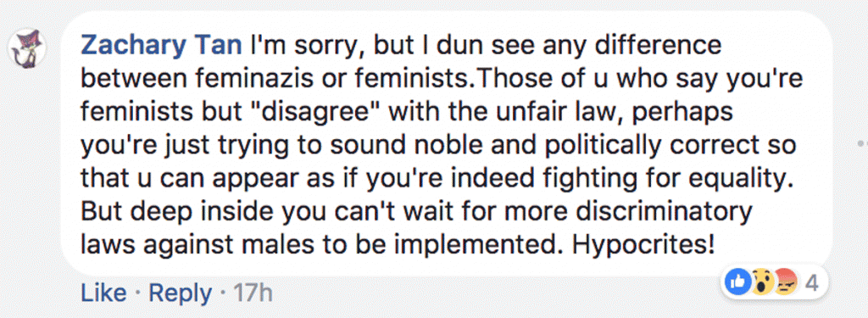Click the word "Hypocrites!" in the comment
868x318 pixels.
click(643, 245)
